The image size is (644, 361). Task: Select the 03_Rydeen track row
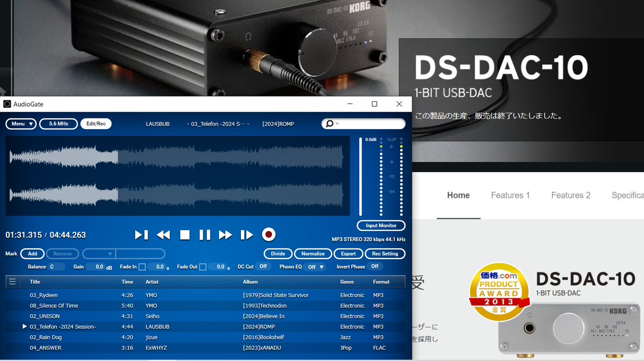(206, 295)
